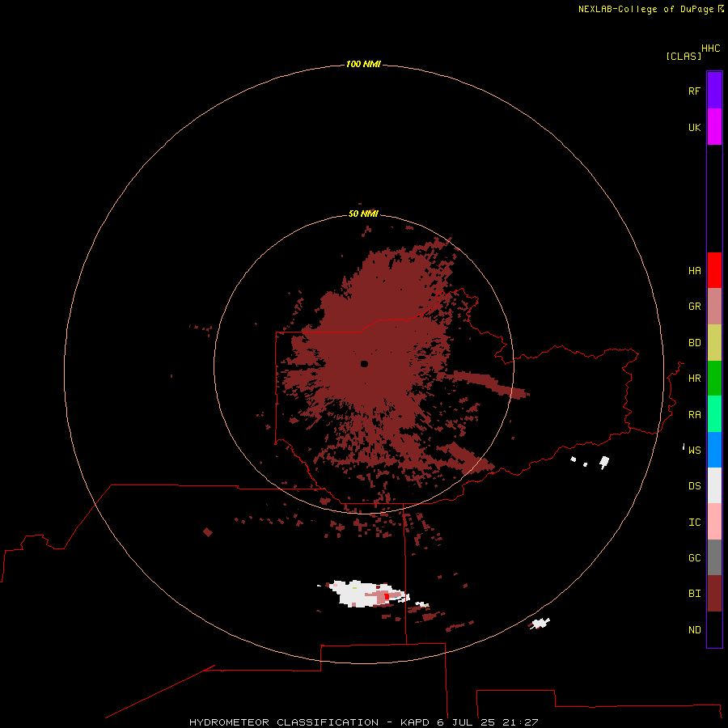
Task: Click the UK magenta legend swatch
Action: click(x=714, y=127)
